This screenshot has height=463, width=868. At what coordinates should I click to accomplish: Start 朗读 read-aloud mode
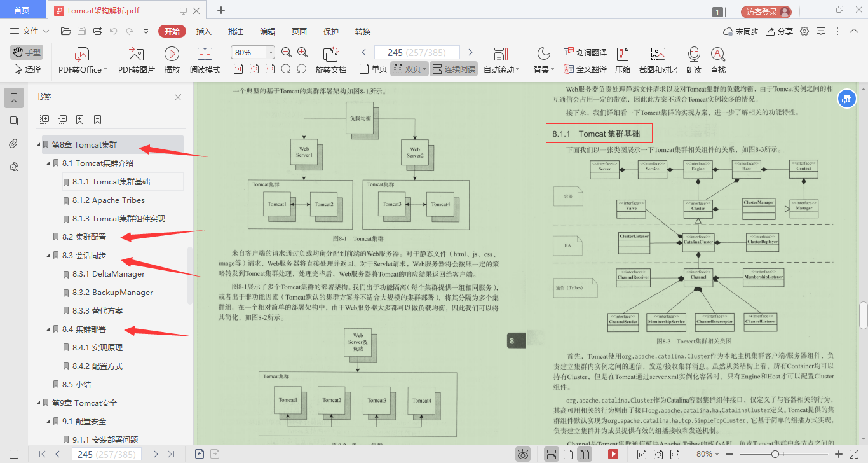click(x=693, y=60)
